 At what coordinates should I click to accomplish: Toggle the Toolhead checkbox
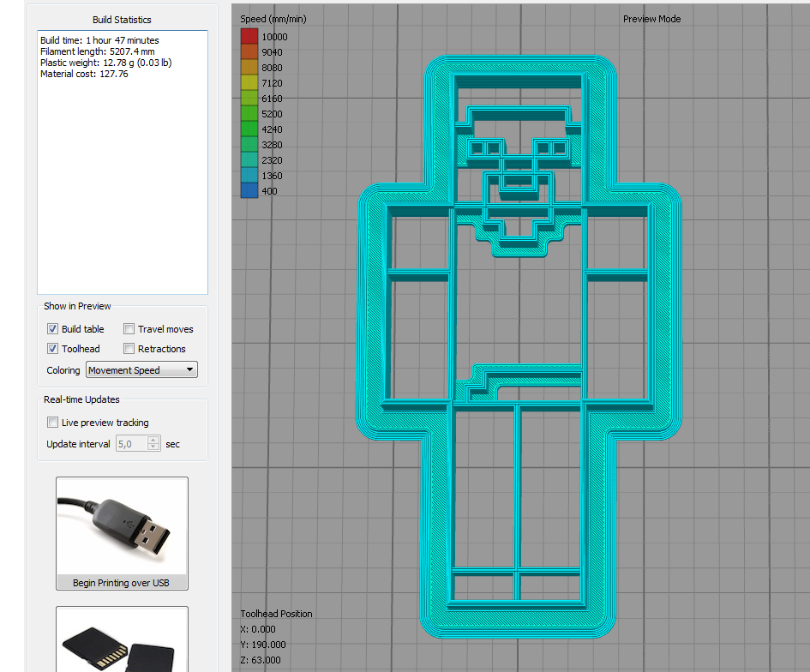point(52,349)
